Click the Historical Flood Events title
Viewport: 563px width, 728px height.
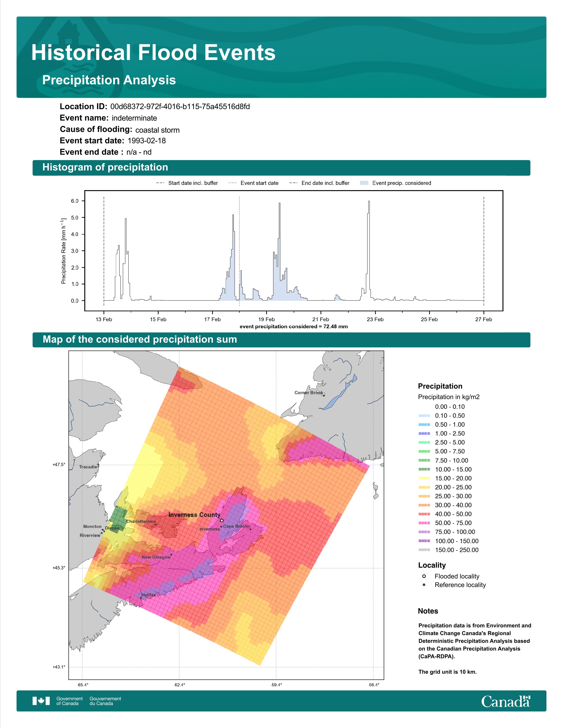(x=153, y=53)
